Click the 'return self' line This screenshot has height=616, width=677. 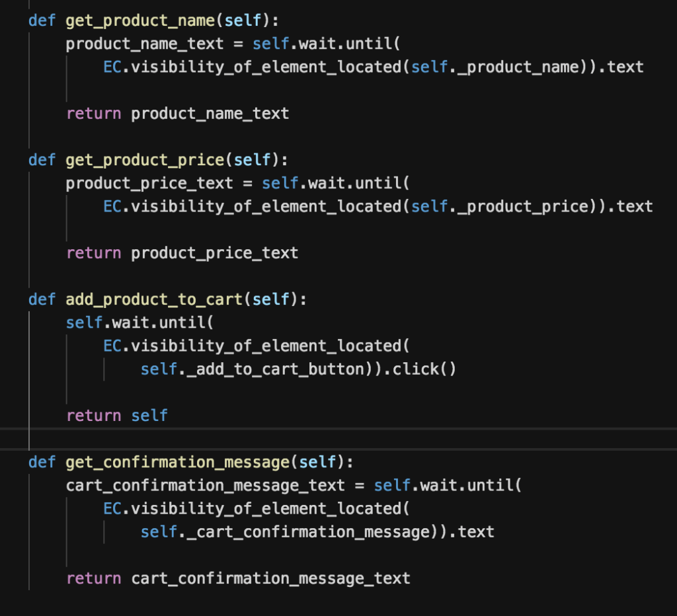(116, 416)
